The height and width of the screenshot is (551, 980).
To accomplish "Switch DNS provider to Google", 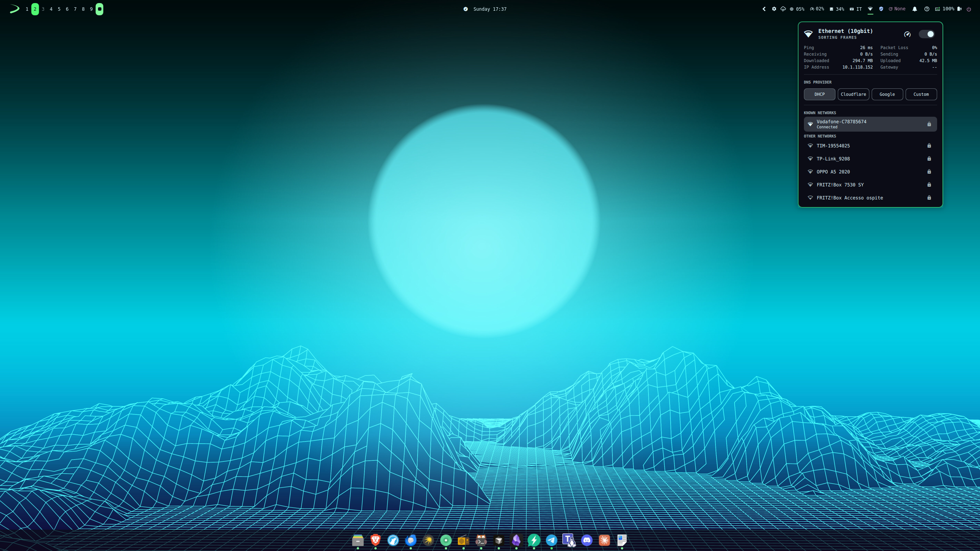I will (x=887, y=94).
